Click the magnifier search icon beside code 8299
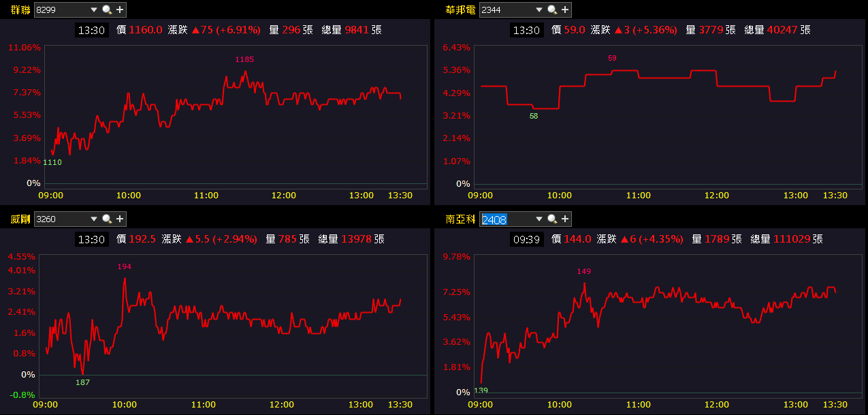 [x=107, y=10]
